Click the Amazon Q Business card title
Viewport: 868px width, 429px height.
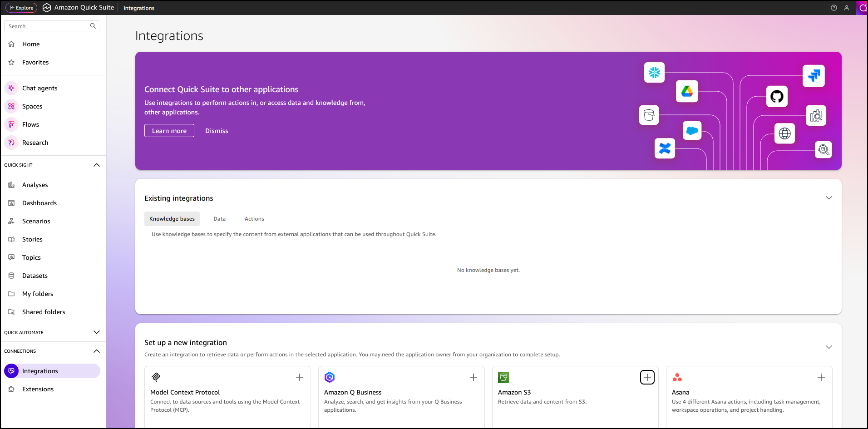tap(353, 392)
